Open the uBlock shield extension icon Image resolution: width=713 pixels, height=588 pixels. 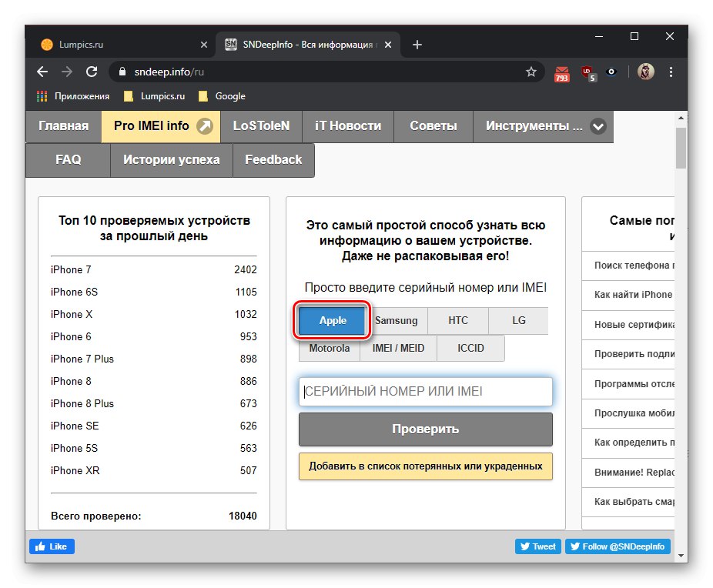[x=588, y=73]
